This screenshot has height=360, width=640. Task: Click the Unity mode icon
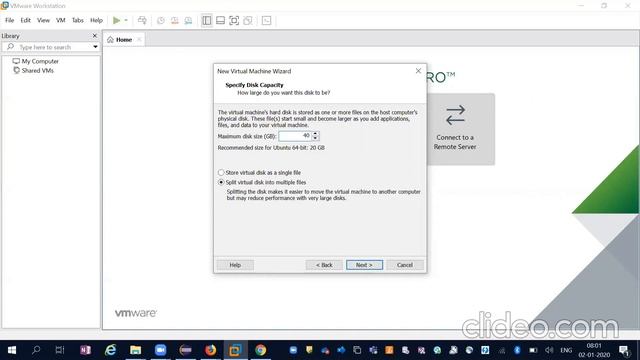click(248, 20)
